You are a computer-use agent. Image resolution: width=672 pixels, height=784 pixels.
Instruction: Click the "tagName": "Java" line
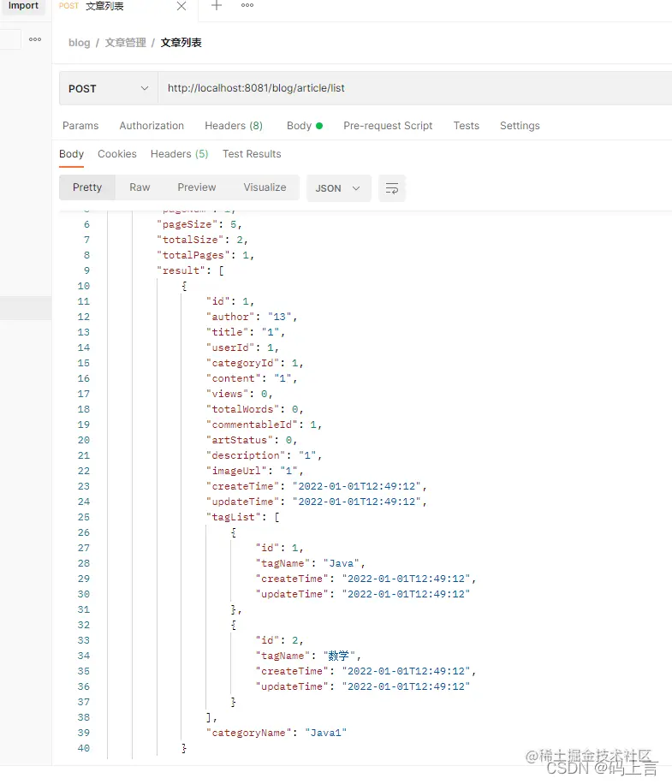click(x=311, y=563)
